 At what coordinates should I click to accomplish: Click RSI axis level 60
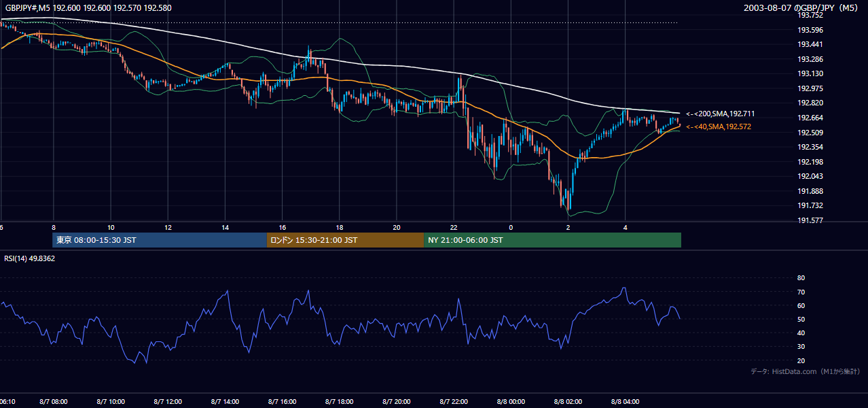click(801, 305)
